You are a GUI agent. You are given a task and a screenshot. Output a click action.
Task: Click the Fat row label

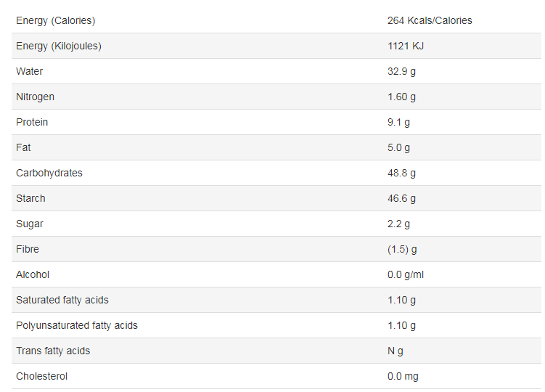23,147
